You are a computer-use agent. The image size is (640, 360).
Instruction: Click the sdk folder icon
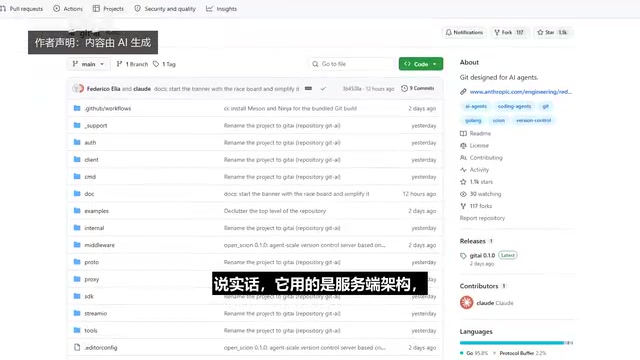coord(77,296)
